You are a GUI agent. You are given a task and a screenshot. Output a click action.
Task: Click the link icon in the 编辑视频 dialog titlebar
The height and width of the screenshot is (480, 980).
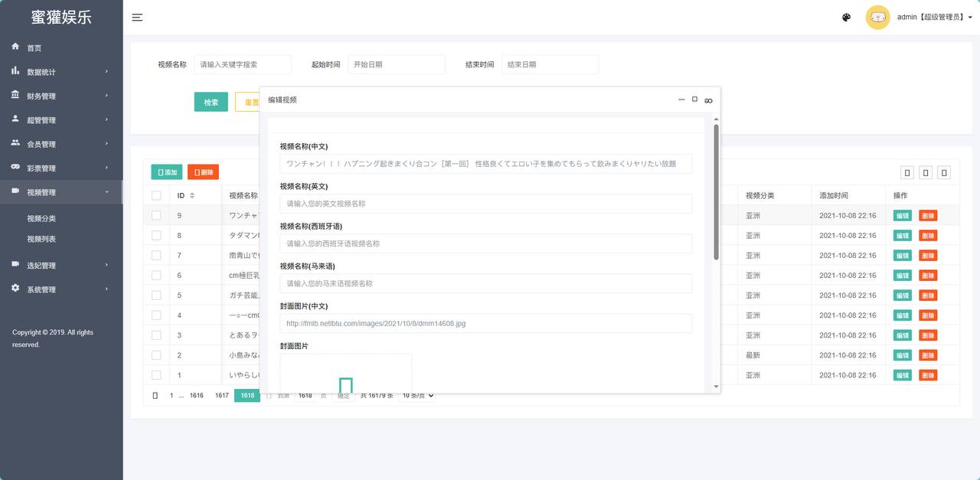click(708, 100)
